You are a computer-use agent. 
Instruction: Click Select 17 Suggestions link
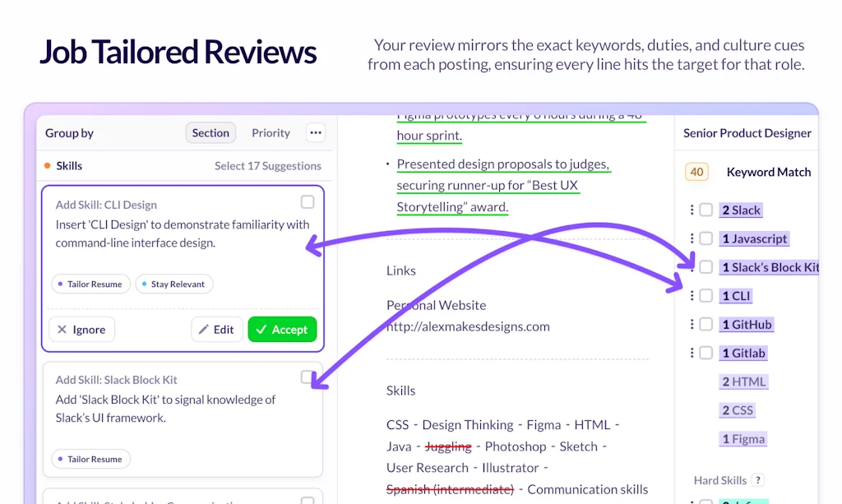pos(267,166)
